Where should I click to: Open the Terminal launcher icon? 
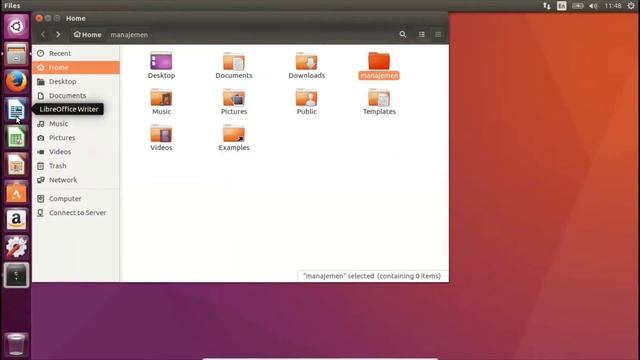point(16,275)
